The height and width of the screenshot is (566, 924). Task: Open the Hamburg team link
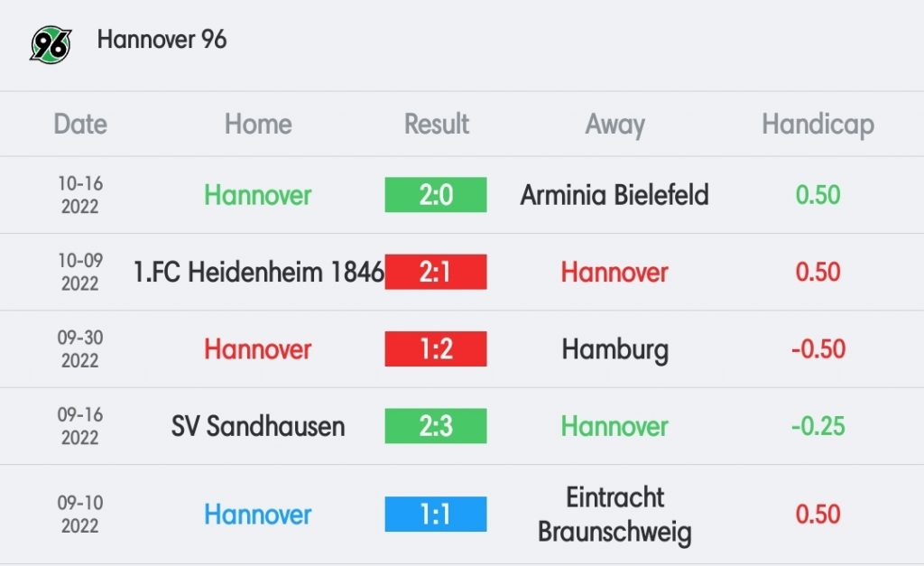[x=614, y=350]
